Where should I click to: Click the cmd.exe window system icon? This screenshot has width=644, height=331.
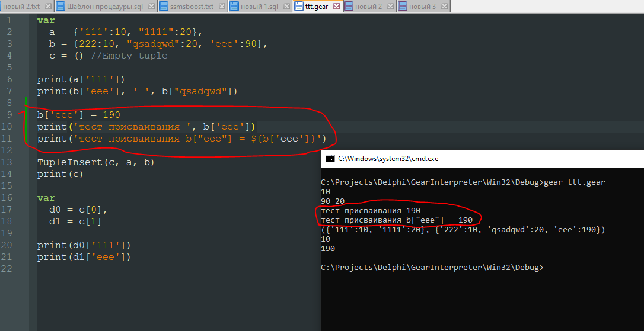coord(330,159)
